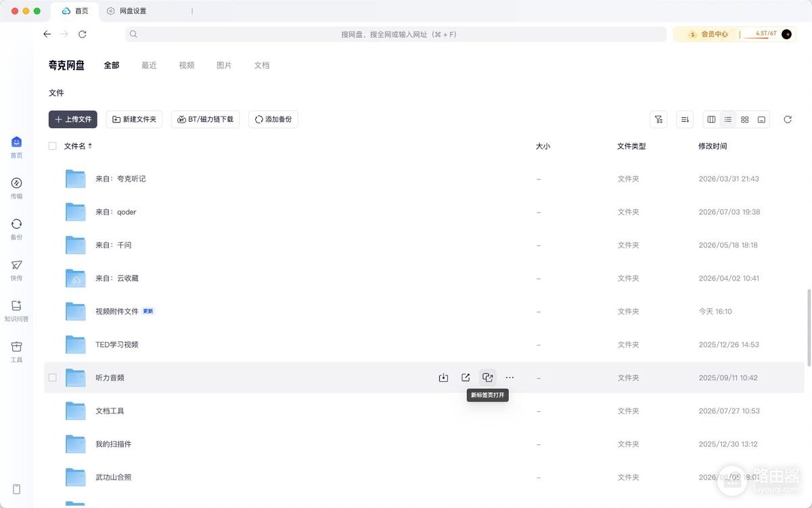The image size is (812, 508).
Task: Click the 来自：夸克听记 folder icon
Action: (75, 179)
